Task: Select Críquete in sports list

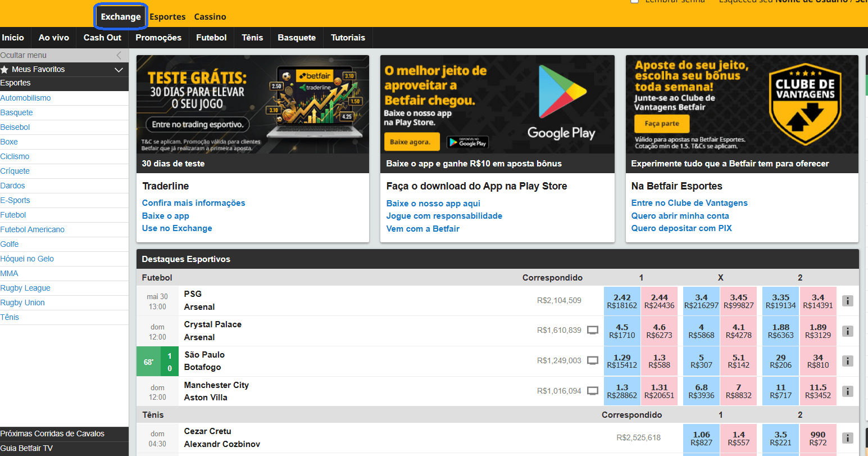Action: click(x=15, y=171)
